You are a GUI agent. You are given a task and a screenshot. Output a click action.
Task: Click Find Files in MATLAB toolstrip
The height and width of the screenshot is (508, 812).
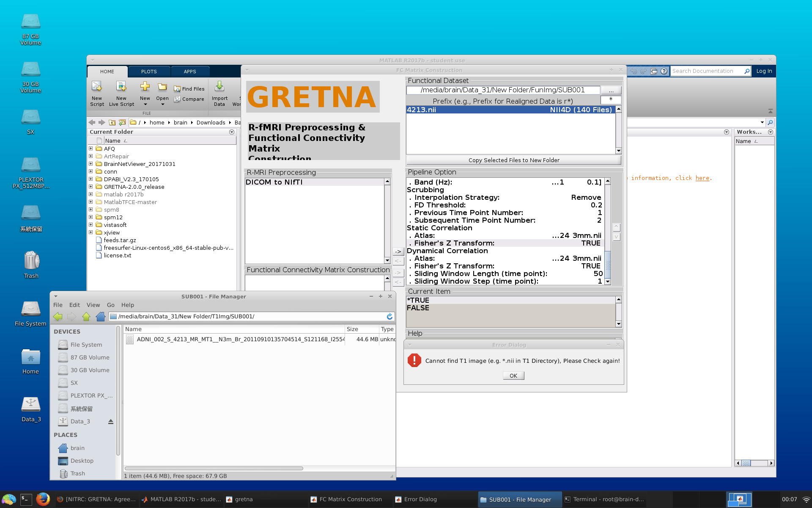click(189, 89)
